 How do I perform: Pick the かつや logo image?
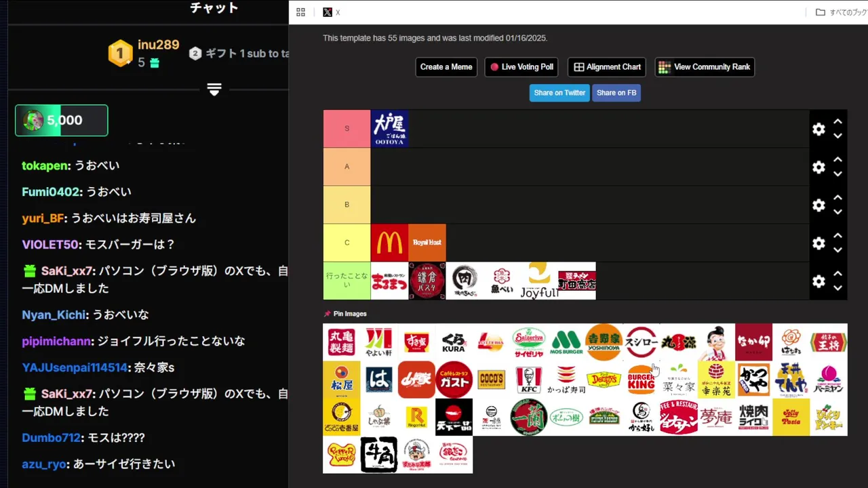(753, 380)
